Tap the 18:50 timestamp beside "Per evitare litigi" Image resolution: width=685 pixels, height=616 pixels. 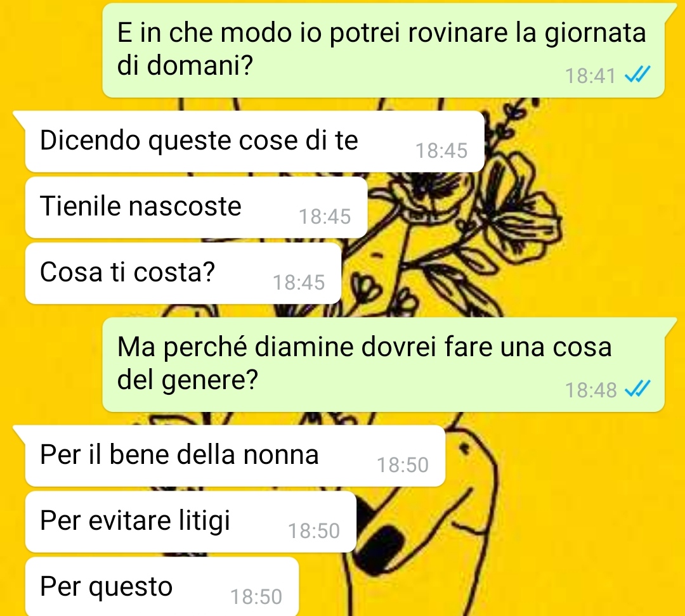[314, 531]
